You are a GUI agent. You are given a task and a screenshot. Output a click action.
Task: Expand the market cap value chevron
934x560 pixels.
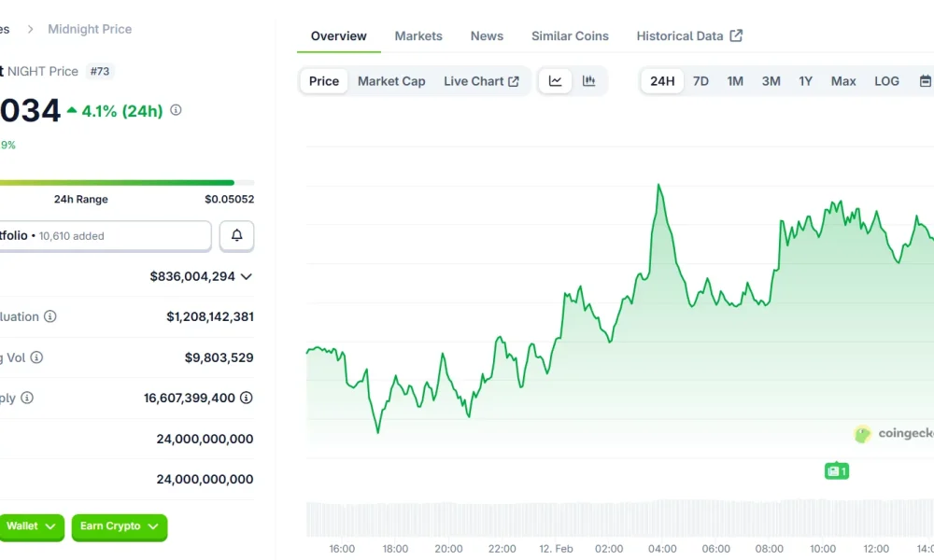(x=246, y=276)
